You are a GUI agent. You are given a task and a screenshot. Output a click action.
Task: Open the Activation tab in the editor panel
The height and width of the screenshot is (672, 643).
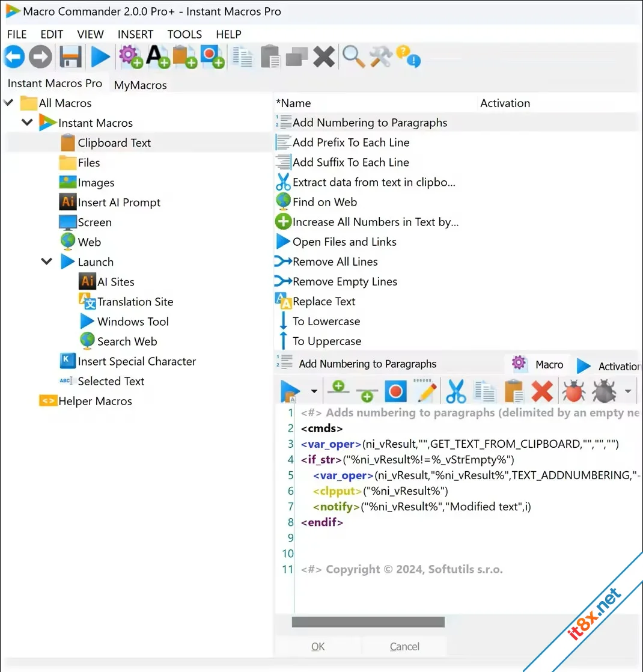pos(609,366)
